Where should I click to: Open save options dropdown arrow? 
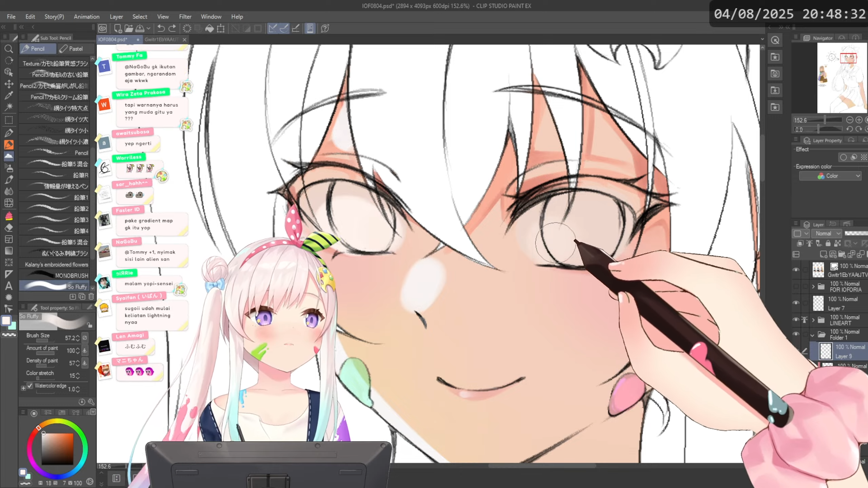148,28
